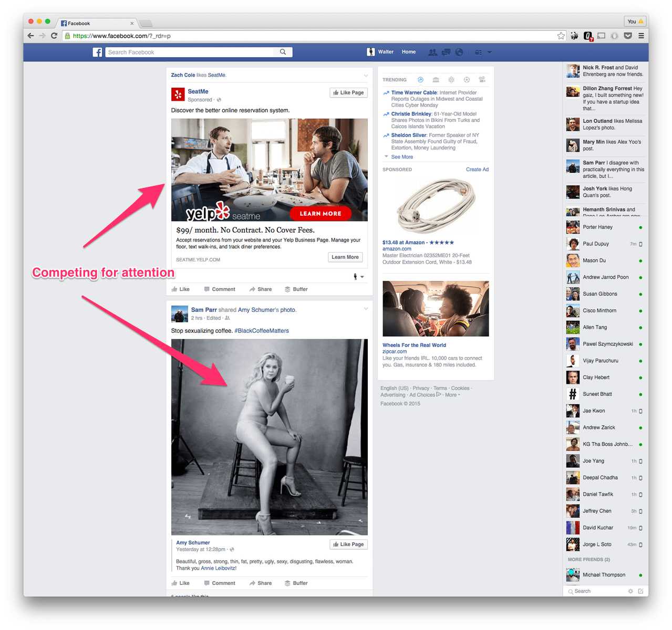Open chat settings gear icon
Screen dimensions: 672x630
(630, 591)
